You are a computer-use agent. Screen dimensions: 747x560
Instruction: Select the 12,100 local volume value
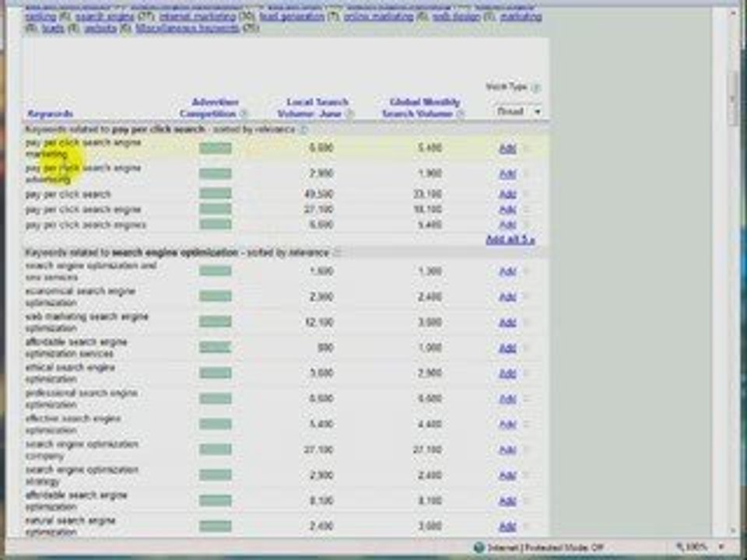coord(319,323)
